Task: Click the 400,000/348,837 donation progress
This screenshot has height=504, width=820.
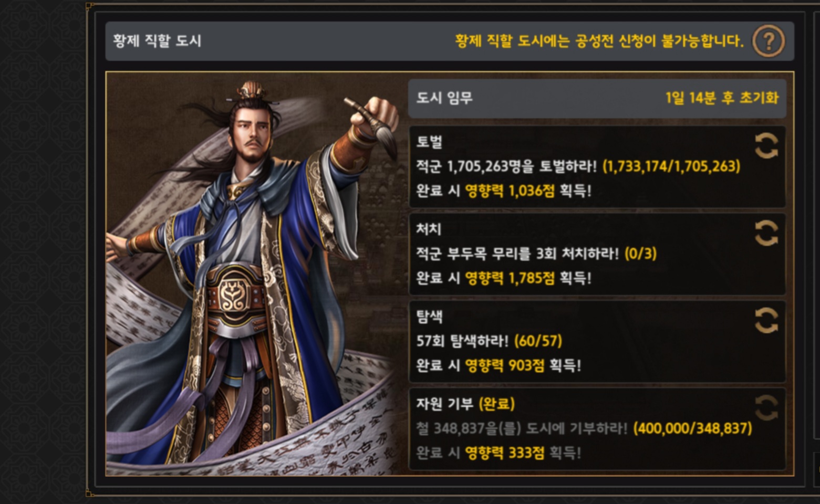Action: tap(692, 428)
